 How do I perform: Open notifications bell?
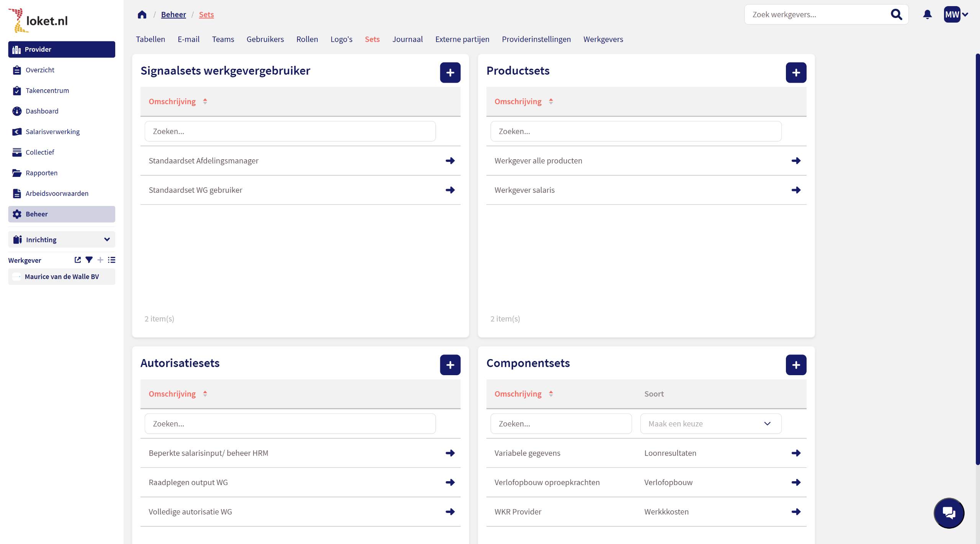coord(927,15)
